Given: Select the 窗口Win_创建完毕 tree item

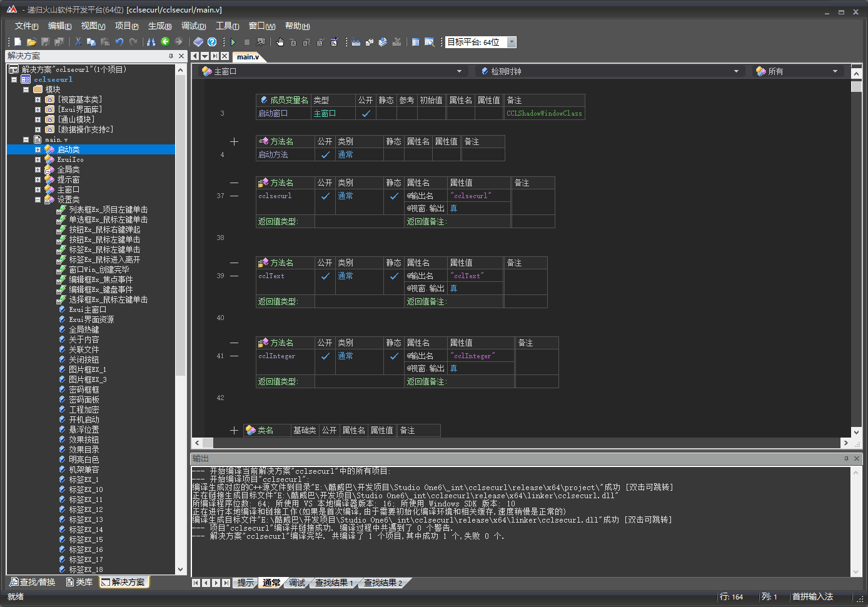Looking at the screenshot, I should tap(99, 269).
